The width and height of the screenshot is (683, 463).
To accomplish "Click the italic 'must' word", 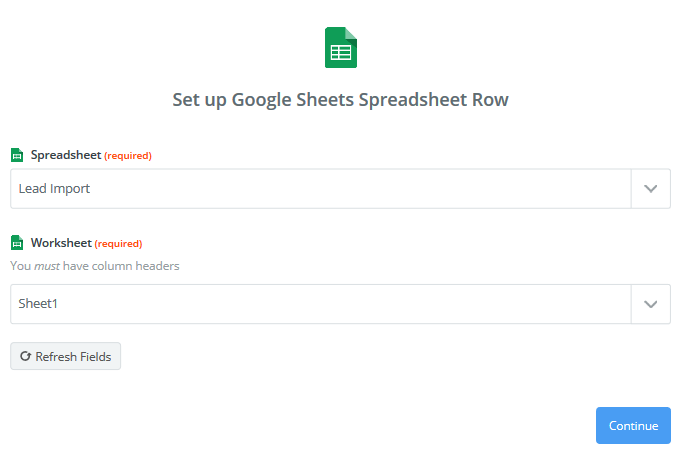I will [x=47, y=266].
